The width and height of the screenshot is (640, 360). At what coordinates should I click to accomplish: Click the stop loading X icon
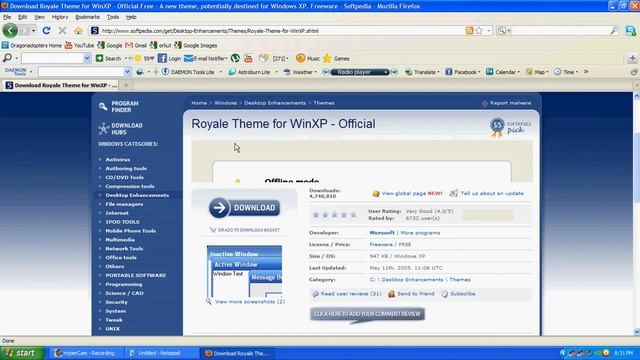(62, 31)
